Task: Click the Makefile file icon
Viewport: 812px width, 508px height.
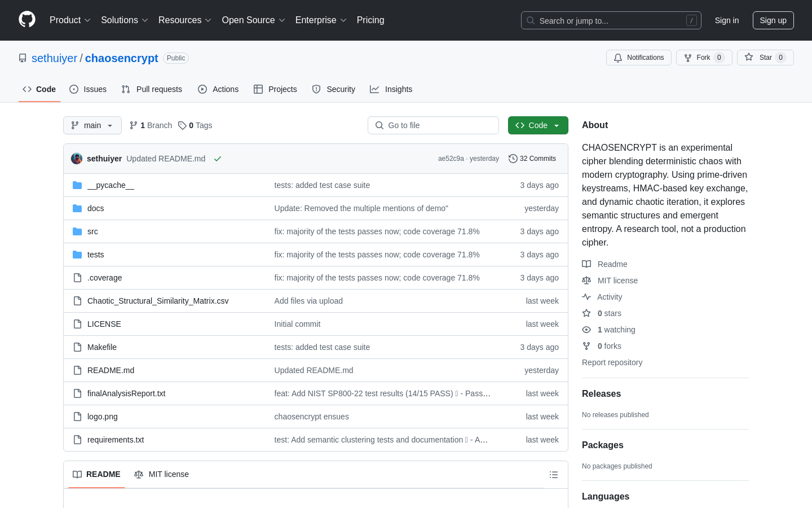Action: (77, 347)
